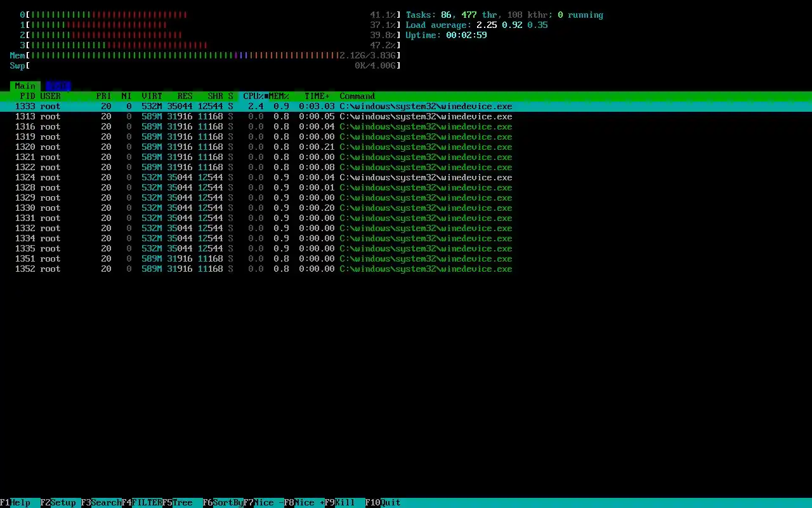Select process row PID 1352
The image size is (812, 508).
[x=406, y=269]
